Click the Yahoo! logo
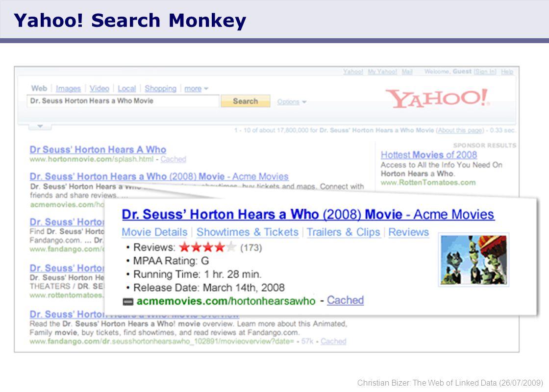The height and width of the screenshot is (392, 549). tap(437, 98)
